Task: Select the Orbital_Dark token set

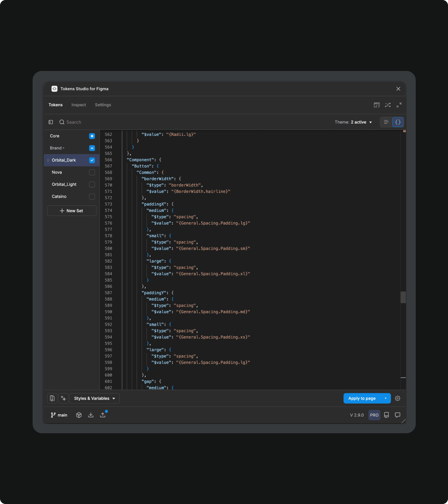Action: (x=64, y=160)
